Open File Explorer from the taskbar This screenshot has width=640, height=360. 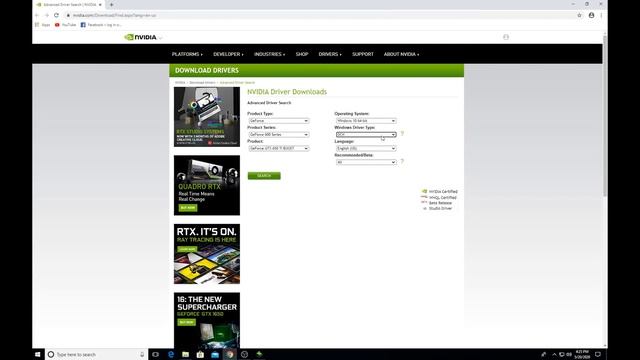pos(185,354)
